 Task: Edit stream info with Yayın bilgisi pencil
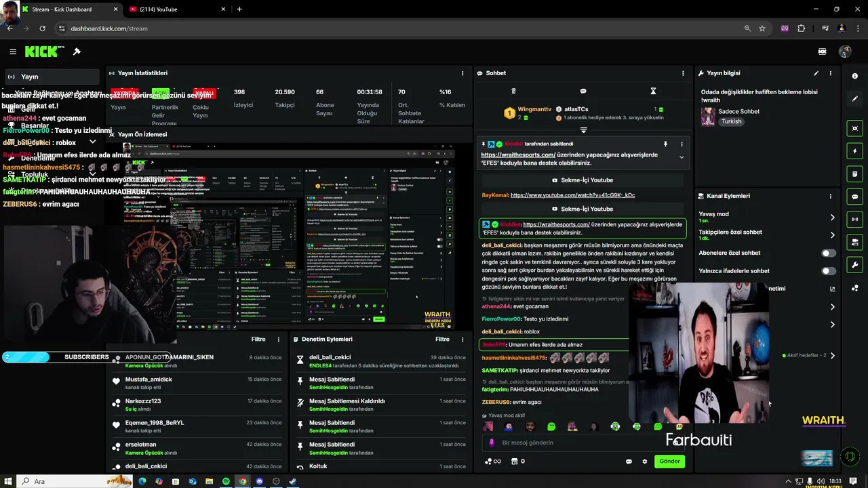point(816,73)
